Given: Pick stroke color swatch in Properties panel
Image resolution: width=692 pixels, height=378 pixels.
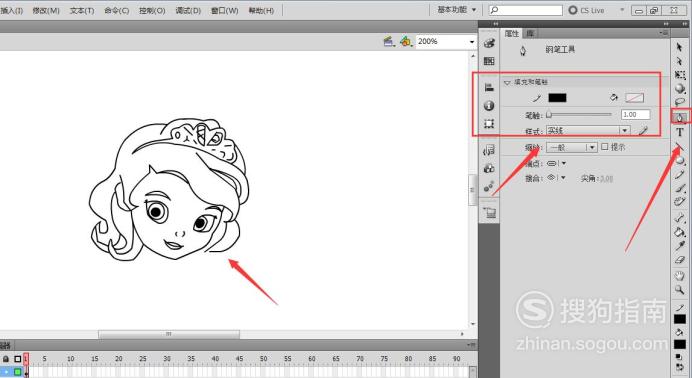Looking at the screenshot, I should coord(557,98).
